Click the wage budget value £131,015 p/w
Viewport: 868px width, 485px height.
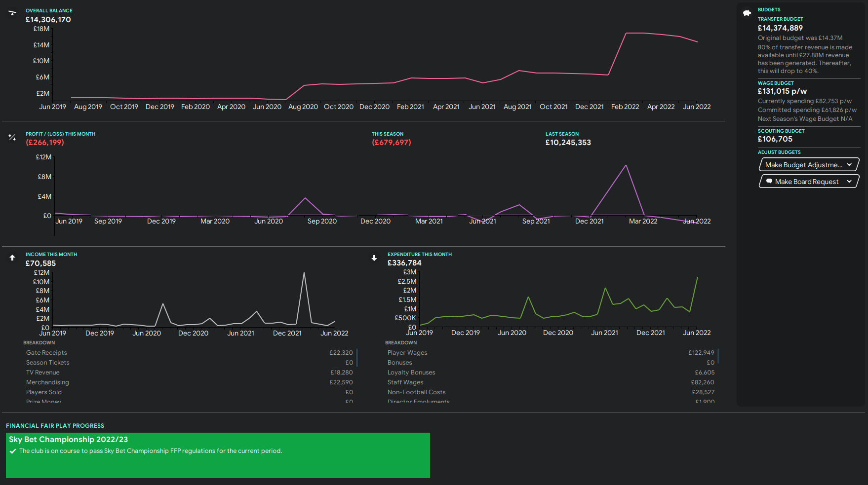[x=782, y=91]
